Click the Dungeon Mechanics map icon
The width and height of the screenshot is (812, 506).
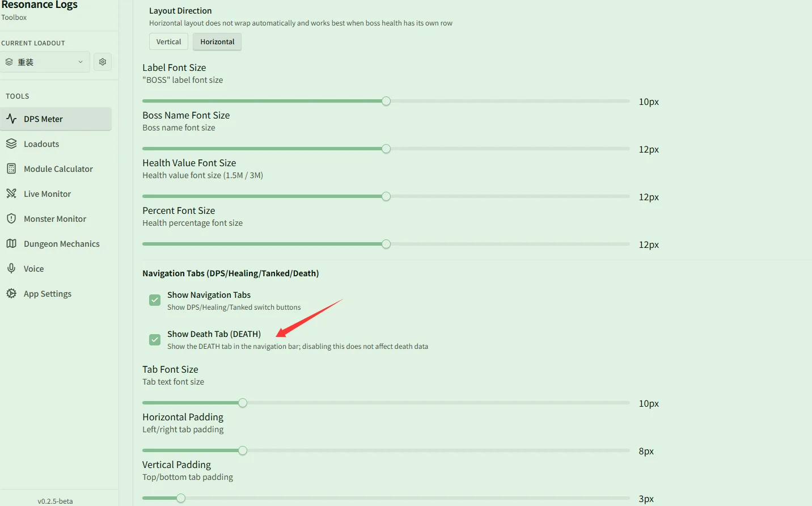pyautogui.click(x=11, y=243)
